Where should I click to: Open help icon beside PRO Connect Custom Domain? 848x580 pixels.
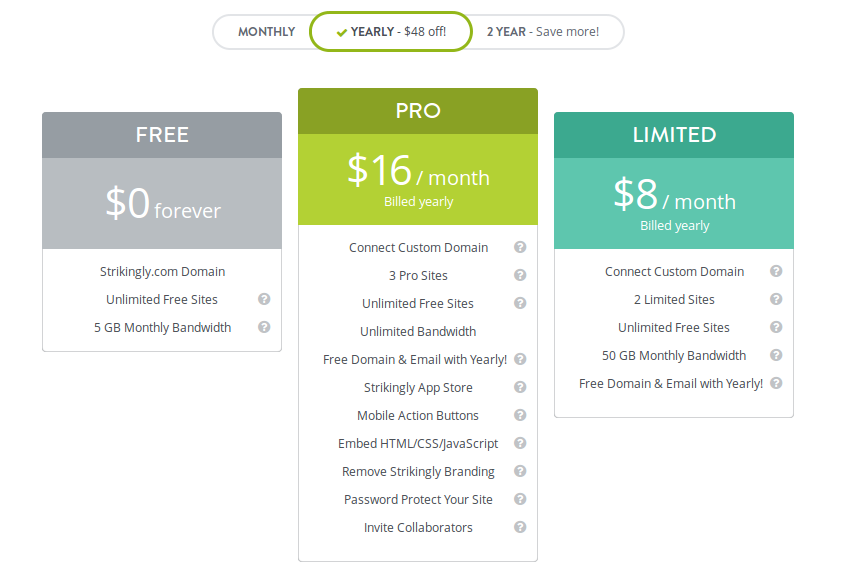[x=520, y=247]
